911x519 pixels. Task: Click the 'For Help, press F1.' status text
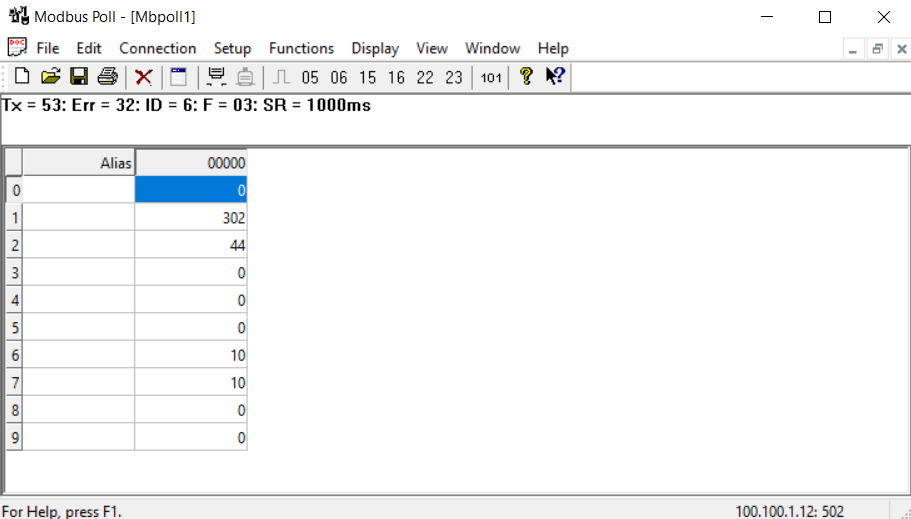(62, 512)
